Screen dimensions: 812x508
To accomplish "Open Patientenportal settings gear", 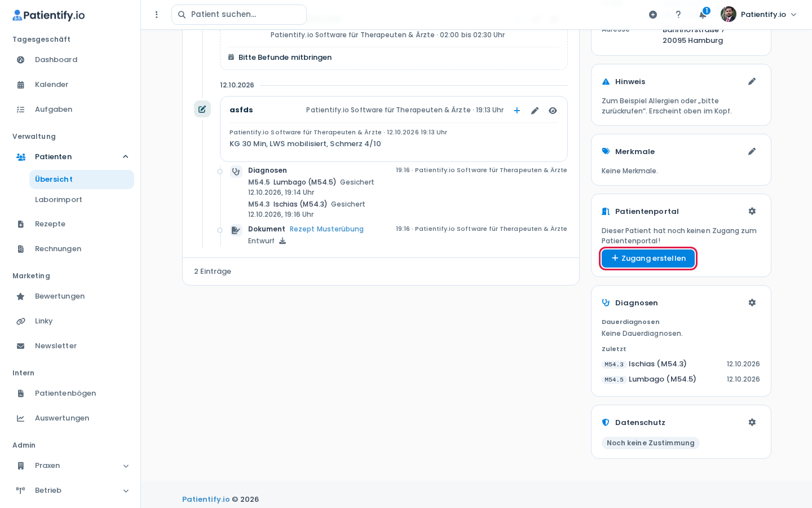I will pos(752,211).
